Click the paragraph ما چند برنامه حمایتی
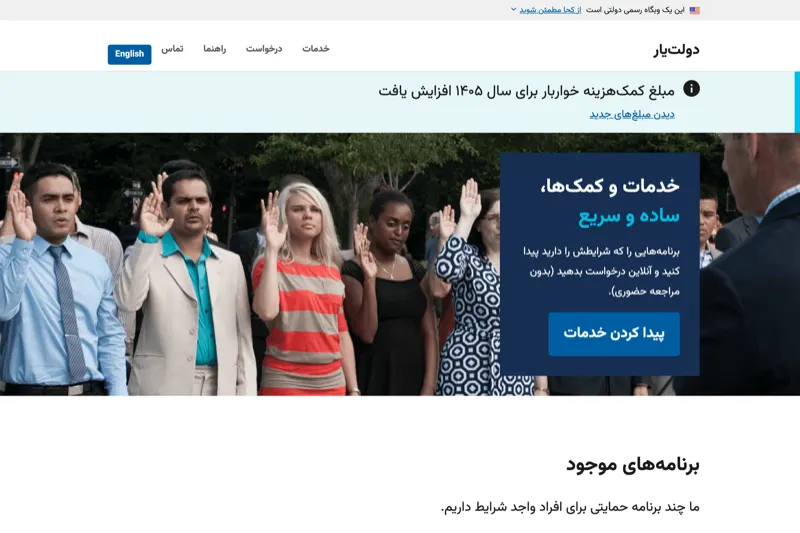The height and width of the screenshot is (533, 800). pos(570,507)
